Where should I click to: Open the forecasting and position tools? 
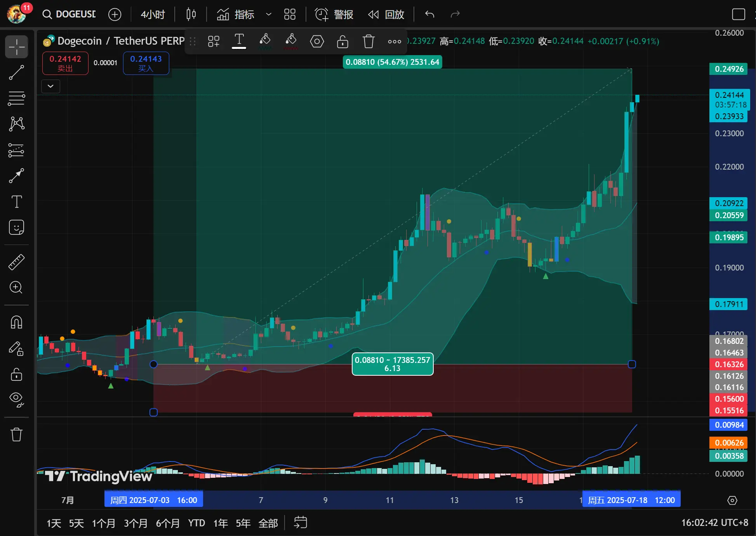pos(17,150)
